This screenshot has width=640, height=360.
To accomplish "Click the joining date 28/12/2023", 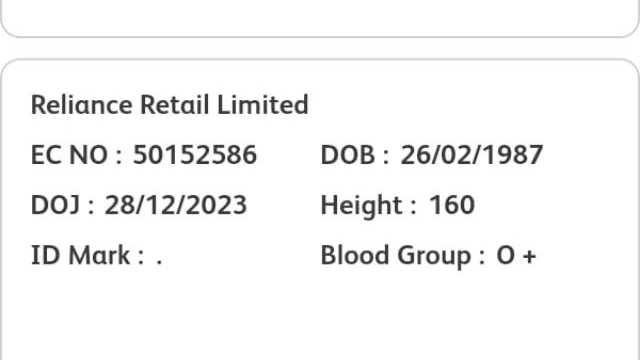I will [x=176, y=205].
